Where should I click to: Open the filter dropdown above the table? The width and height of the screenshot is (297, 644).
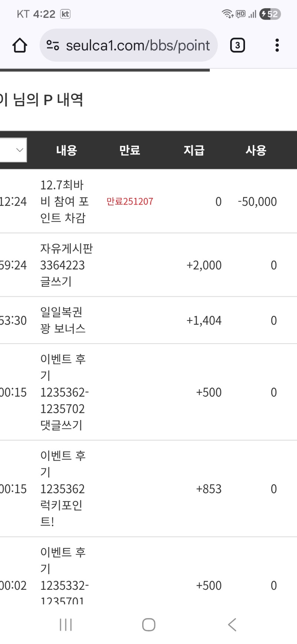[x=13, y=150]
